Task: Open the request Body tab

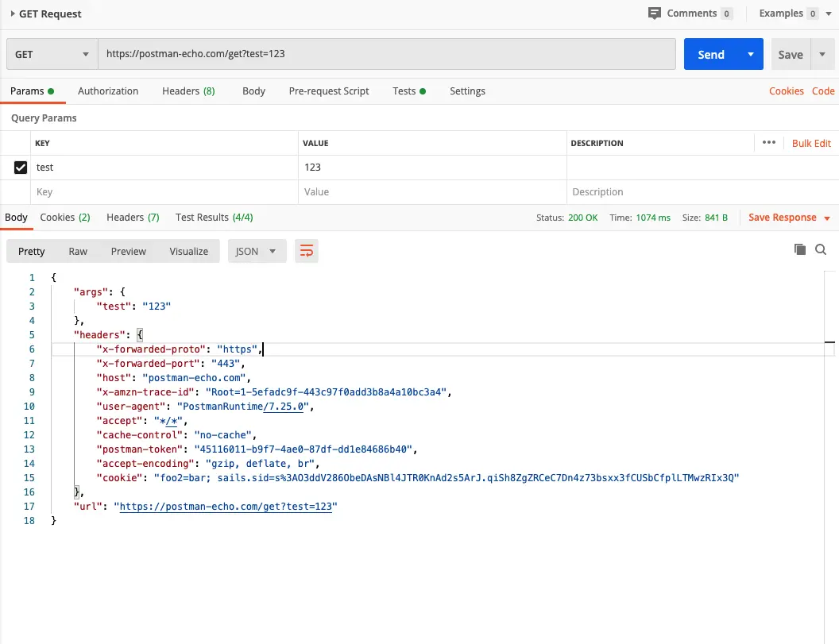Action: pos(253,91)
